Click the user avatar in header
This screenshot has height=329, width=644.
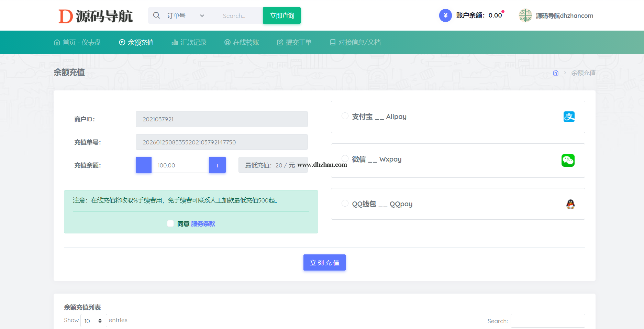tap(525, 15)
